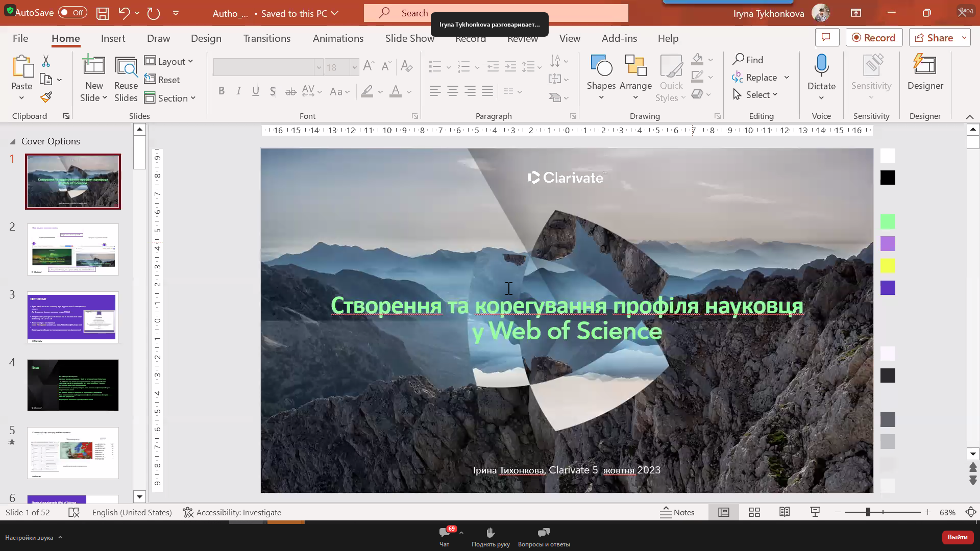Collapse the Cover Options section

[12, 142]
